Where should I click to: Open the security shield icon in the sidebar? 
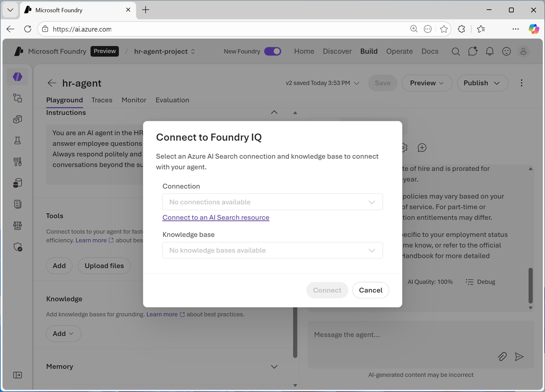[17, 247]
